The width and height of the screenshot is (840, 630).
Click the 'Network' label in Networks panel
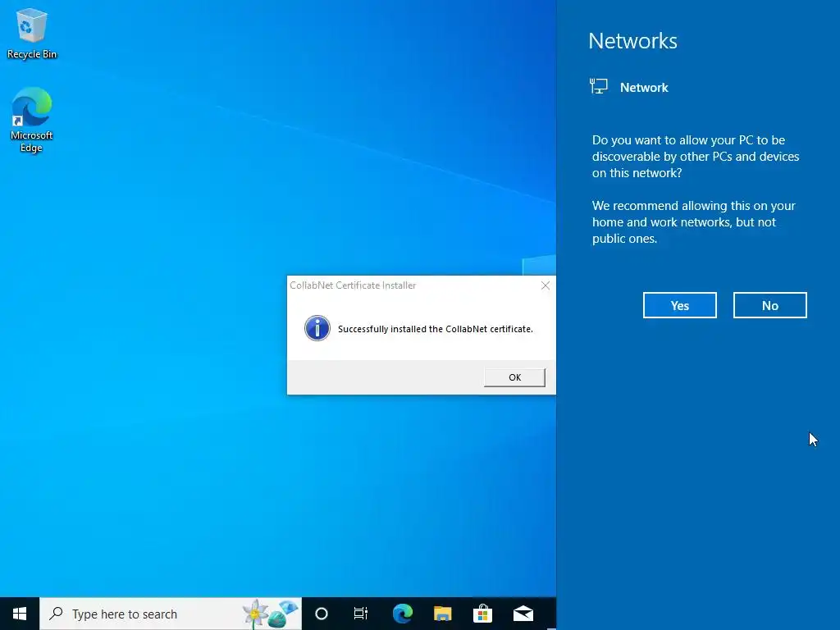point(644,87)
